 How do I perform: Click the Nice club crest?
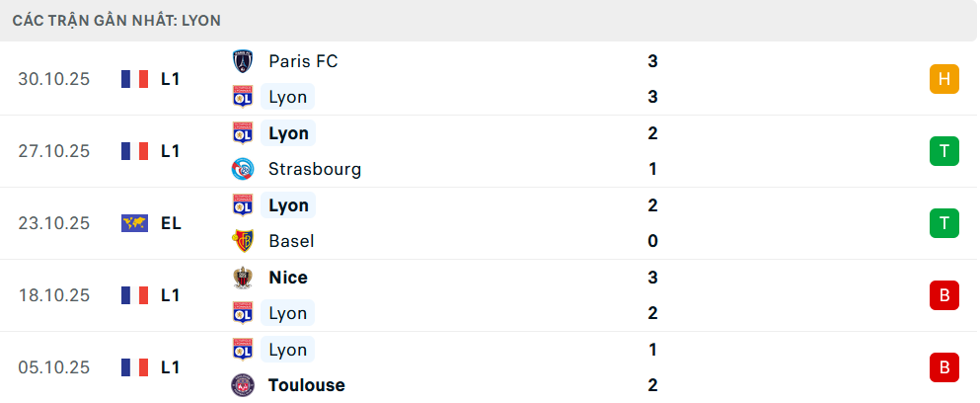coord(242,278)
